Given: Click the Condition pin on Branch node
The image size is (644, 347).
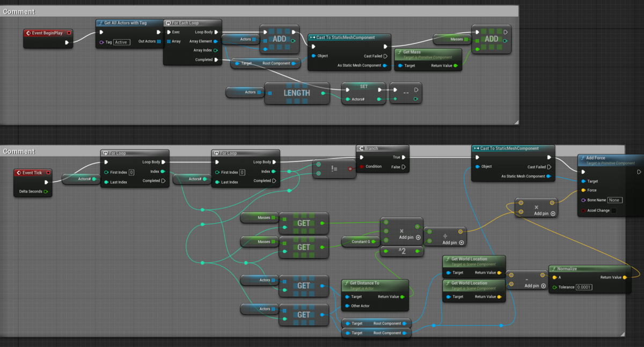Looking at the screenshot, I should click(x=361, y=166).
